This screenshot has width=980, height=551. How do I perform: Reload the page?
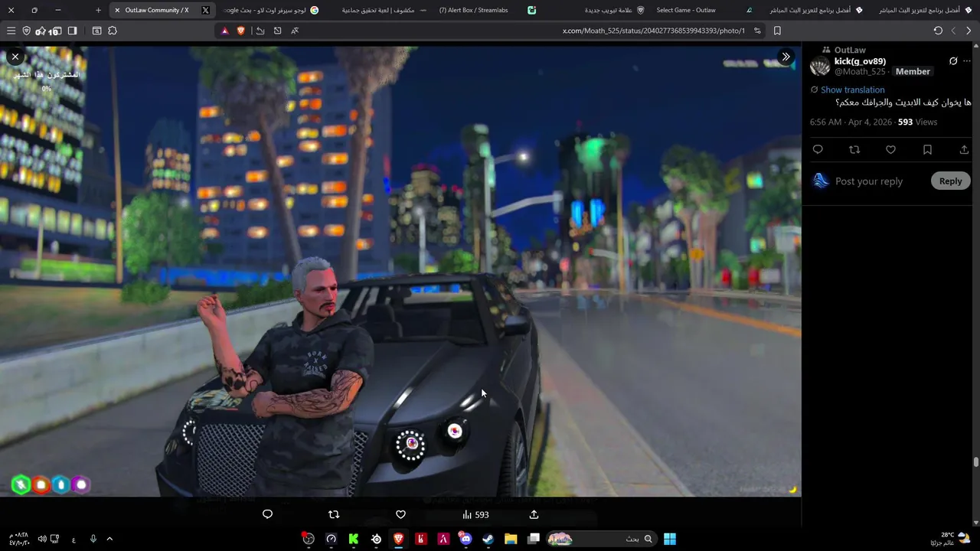point(938,31)
